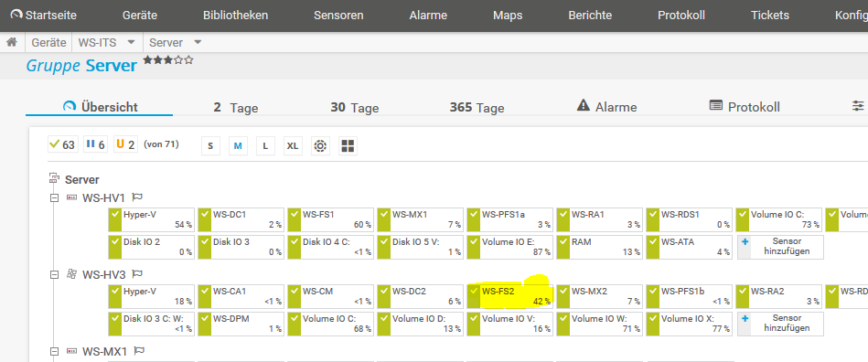Collapse the WS-HV1 device node

54,197
